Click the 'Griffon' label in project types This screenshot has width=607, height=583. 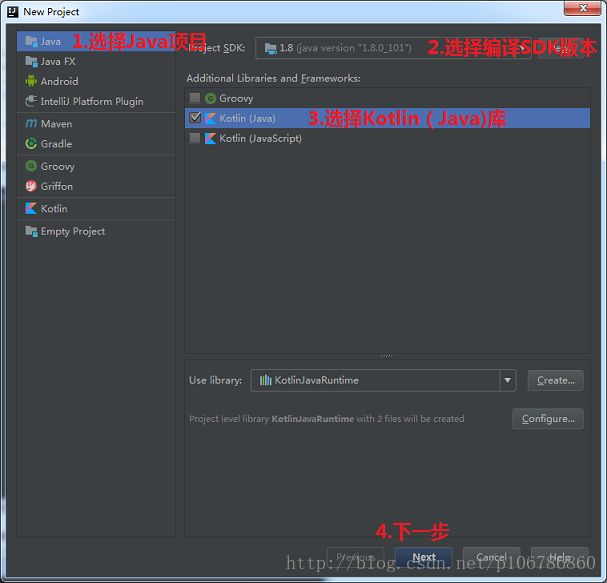(57, 186)
